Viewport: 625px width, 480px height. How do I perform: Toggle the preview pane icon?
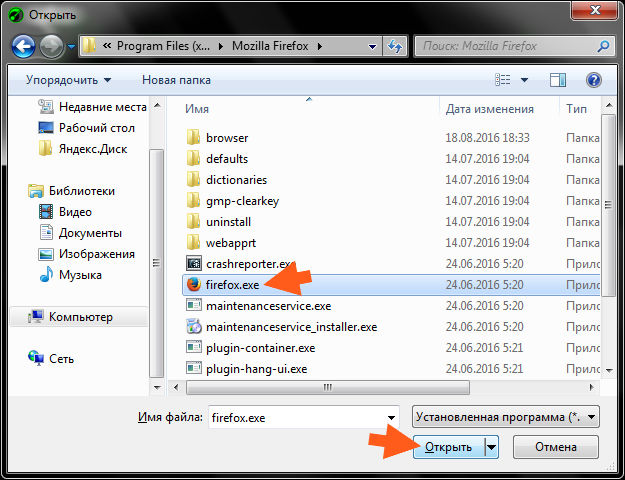point(558,80)
